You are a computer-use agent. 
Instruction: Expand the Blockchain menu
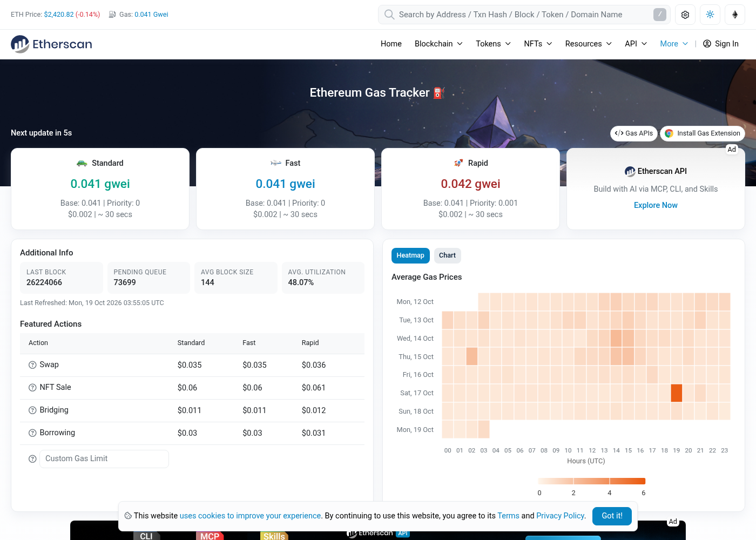click(438, 44)
